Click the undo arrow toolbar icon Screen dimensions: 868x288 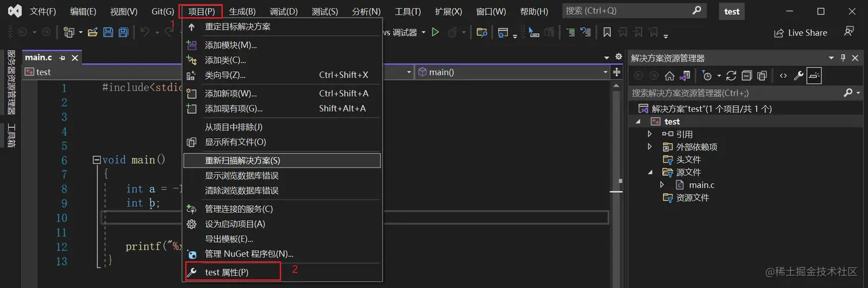coord(145,33)
